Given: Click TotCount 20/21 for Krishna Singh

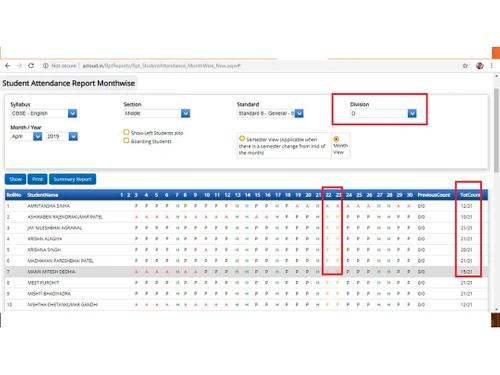Looking at the screenshot, I should pyautogui.click(x=466, y=250).
